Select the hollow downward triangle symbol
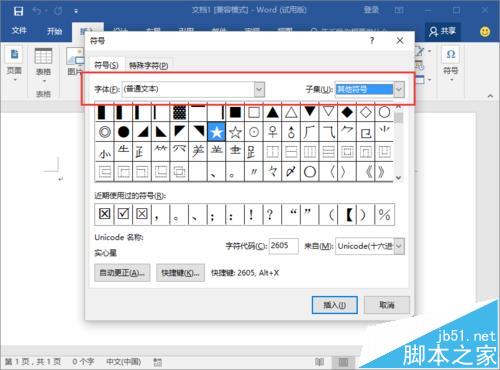 pyautogui.click(x=328, y=112)
